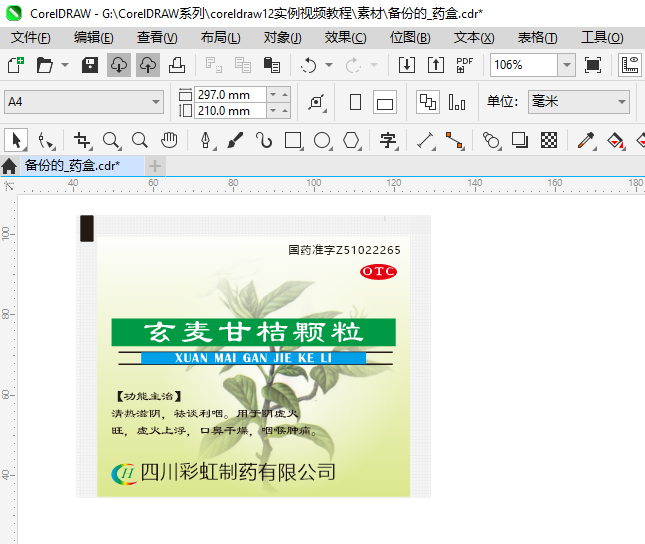Click the Import icon
This screenshot has width=645, height=544.
coord(407,65)
